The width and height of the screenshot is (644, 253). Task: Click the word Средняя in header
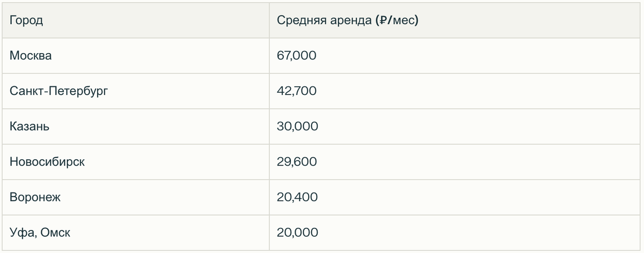299,21
